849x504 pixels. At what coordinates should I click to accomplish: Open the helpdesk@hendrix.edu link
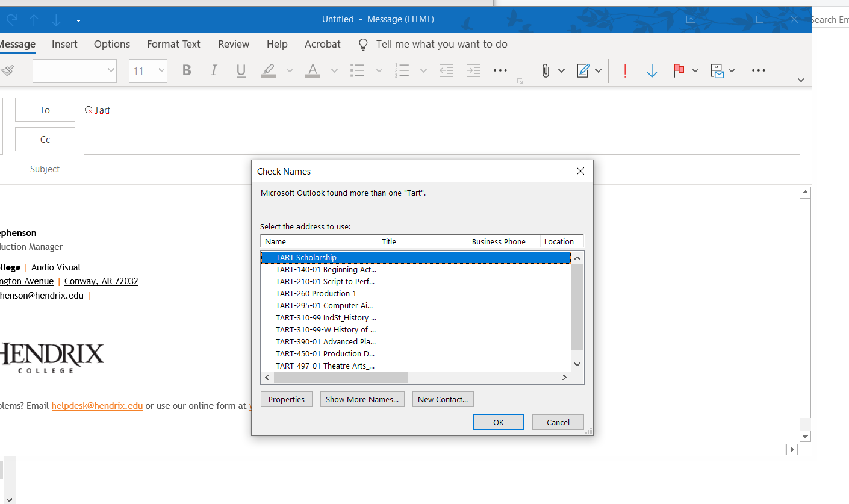97,406
